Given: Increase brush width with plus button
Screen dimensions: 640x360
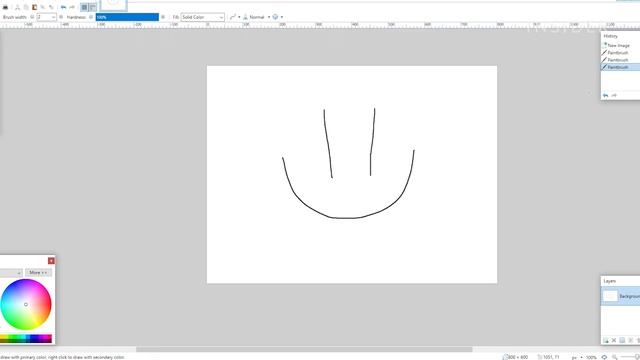Looking at the screenshot, I should [61, 17].
